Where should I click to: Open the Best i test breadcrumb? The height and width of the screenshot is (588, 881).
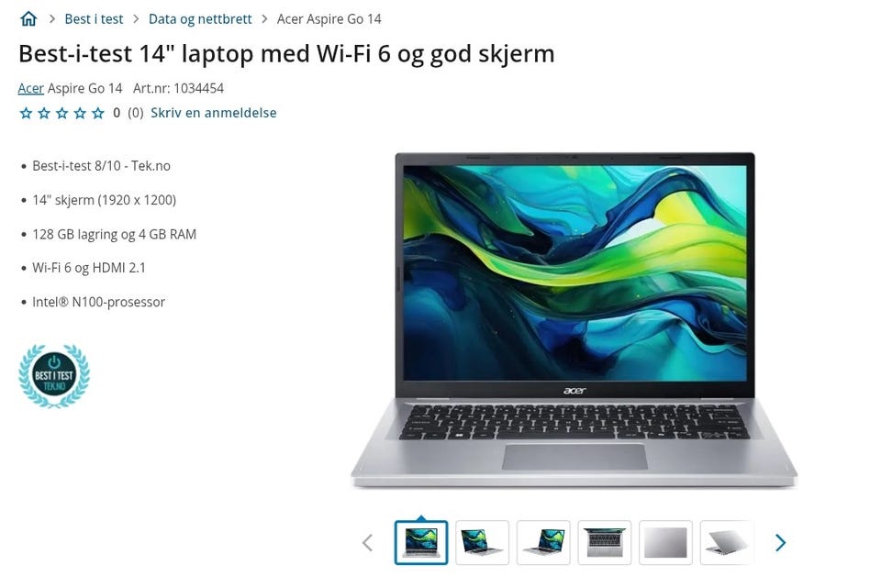(94, 19)
